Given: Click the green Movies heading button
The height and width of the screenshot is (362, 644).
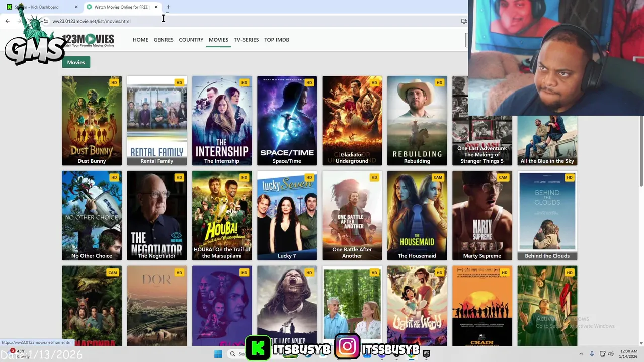Looking at the screenshot, I should [76, 62].
